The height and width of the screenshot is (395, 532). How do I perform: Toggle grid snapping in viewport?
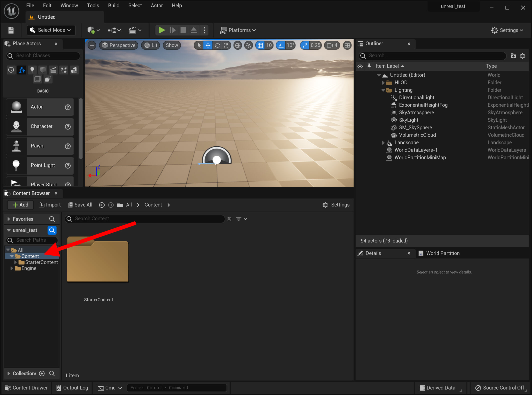[260, 45]
